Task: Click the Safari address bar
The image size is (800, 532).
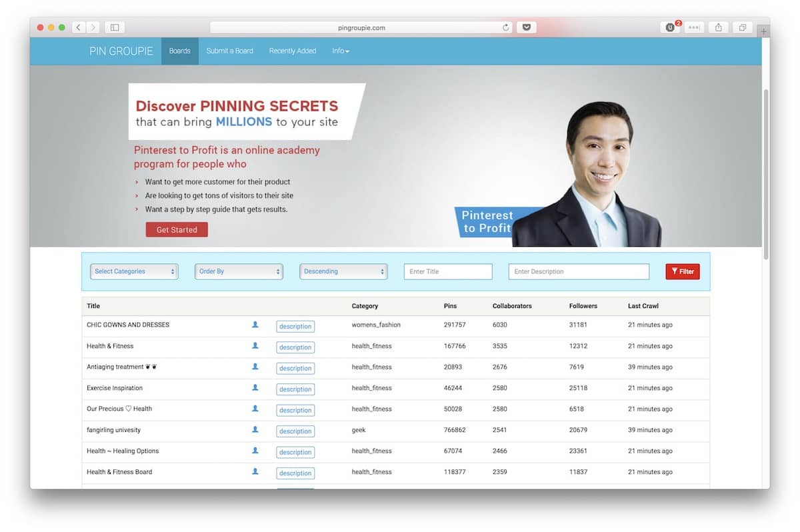Action: coord(361,27)
